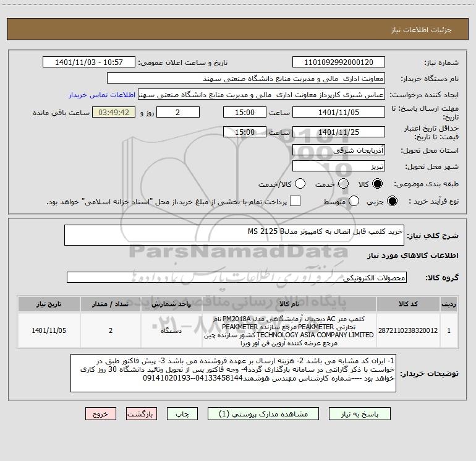Click the بازگشت back button
This screenshot has width=476, height=461.
coord(142,414)
